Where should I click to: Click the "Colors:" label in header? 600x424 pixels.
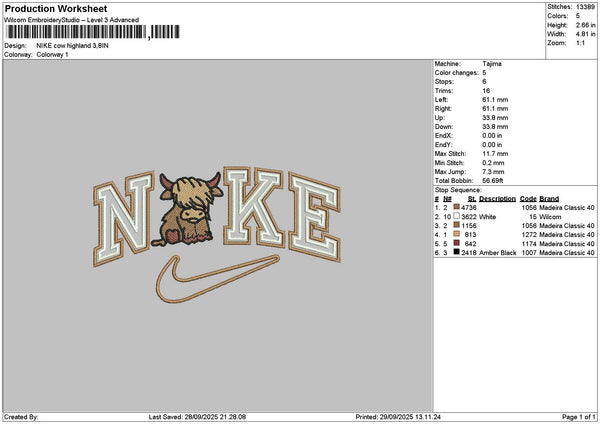558,16
